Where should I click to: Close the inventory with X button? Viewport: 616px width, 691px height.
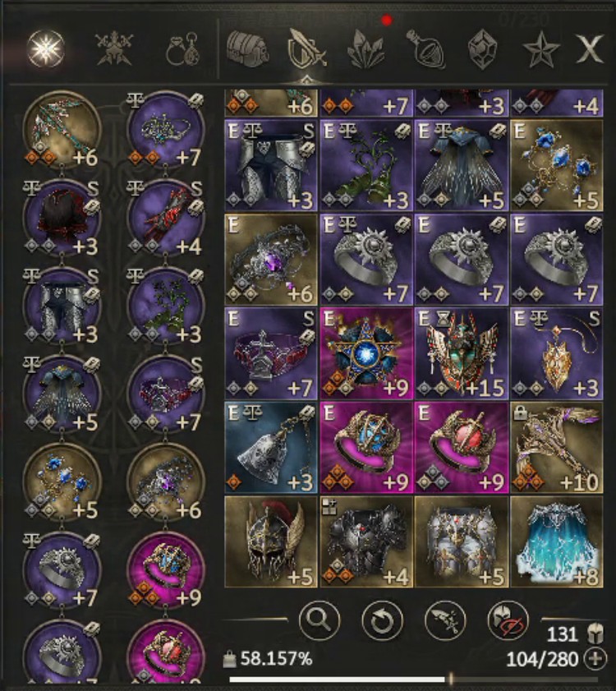tap(590, 48)
